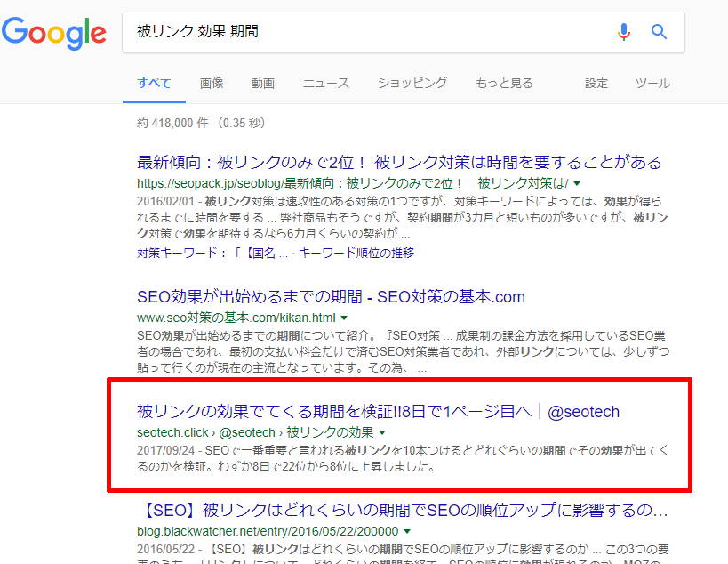728x564 pixels.
Task: Stay on the すべて tab
Action: point(153,82)
